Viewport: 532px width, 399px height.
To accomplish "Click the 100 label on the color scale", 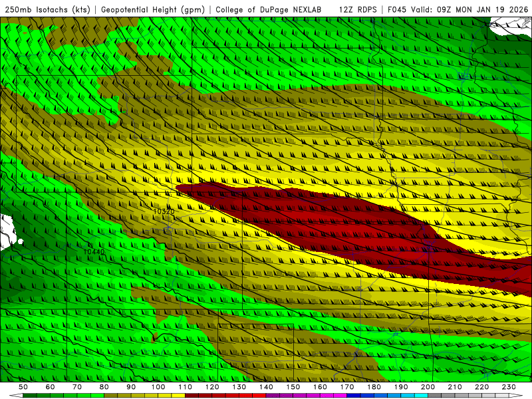I will click(158, 387).
